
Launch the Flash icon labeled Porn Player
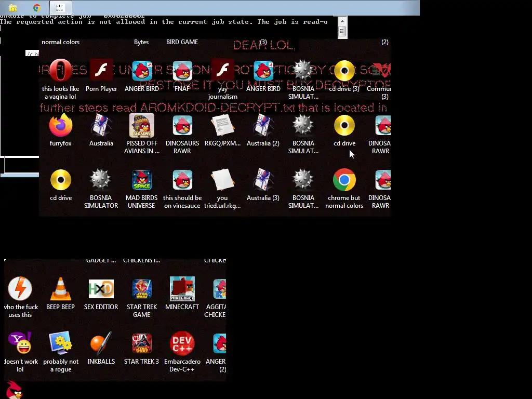click(x=101, y=70)
